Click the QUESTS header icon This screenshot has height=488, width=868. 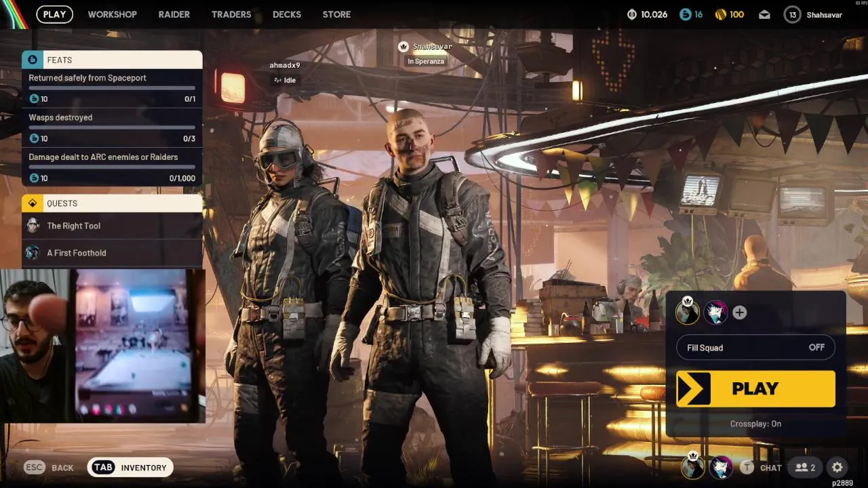[33, 203]
